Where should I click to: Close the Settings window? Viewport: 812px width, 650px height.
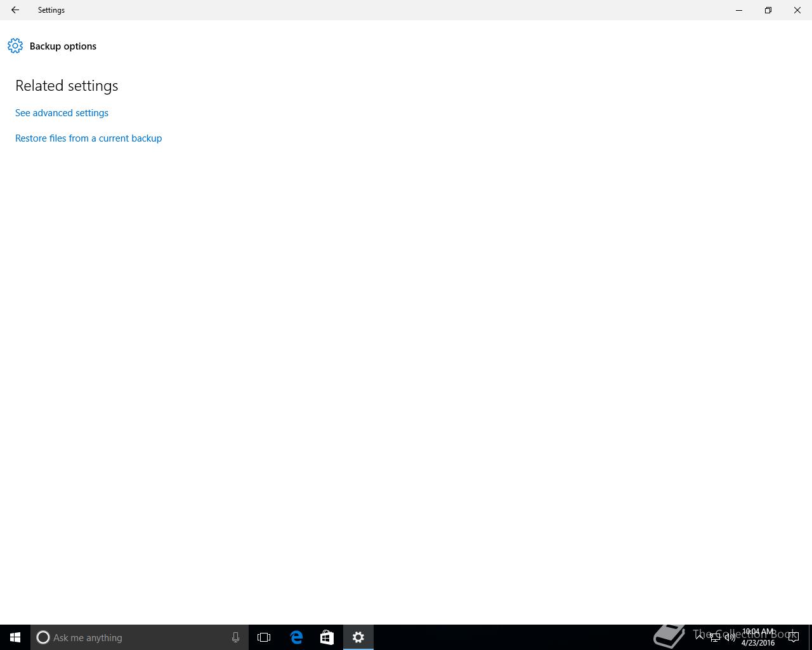tap(797, 10)
